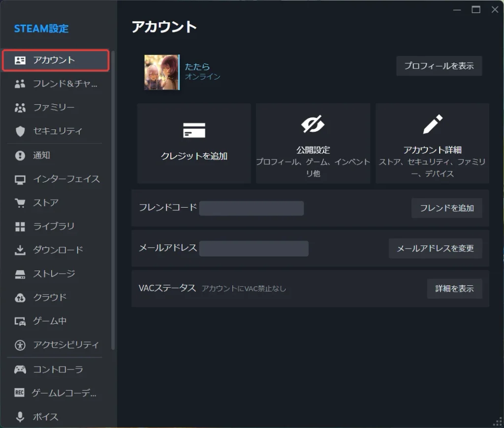Click the crossed-eye icon for 公開設定
Screen dimensions: 504x428
coord(313,123)
